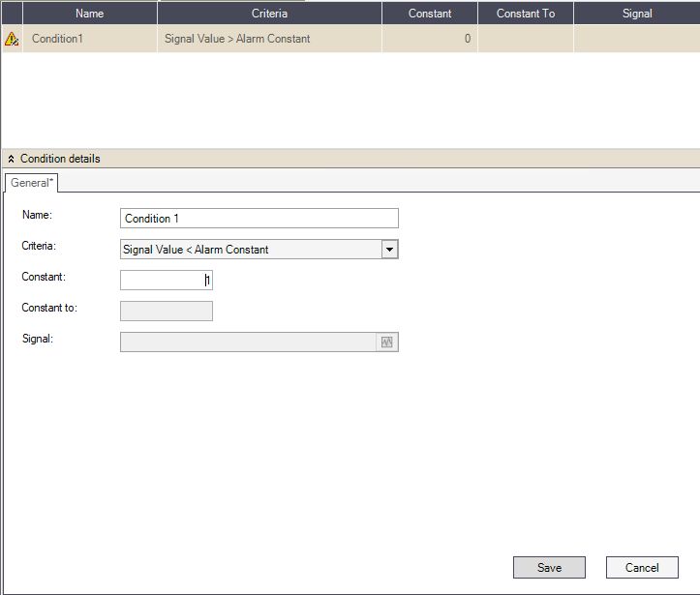Focus the Constant input field
Screen dimensions: 700x595
click(166, 281)
